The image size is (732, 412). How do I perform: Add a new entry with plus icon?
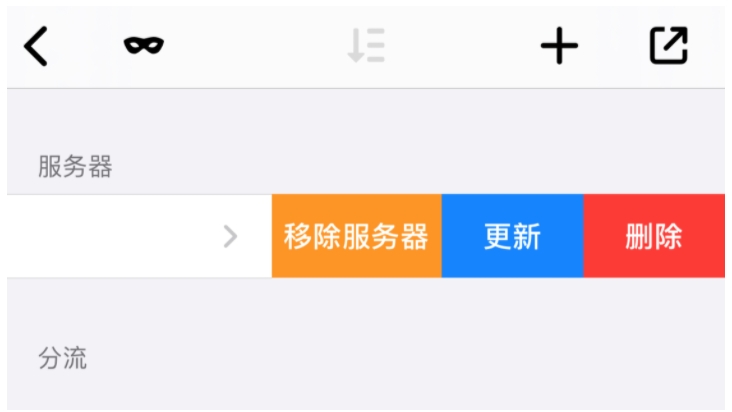pyautogui.click(x=559, y=45)
